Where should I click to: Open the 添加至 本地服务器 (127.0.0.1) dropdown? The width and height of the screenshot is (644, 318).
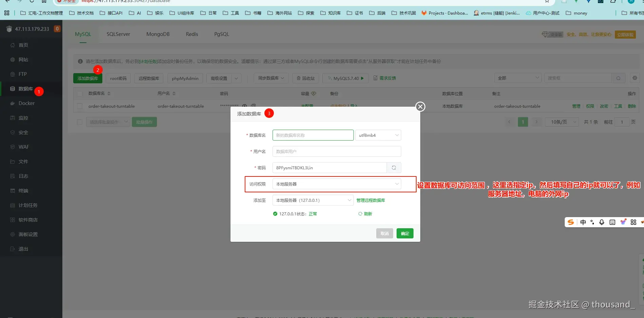point(313,200)
